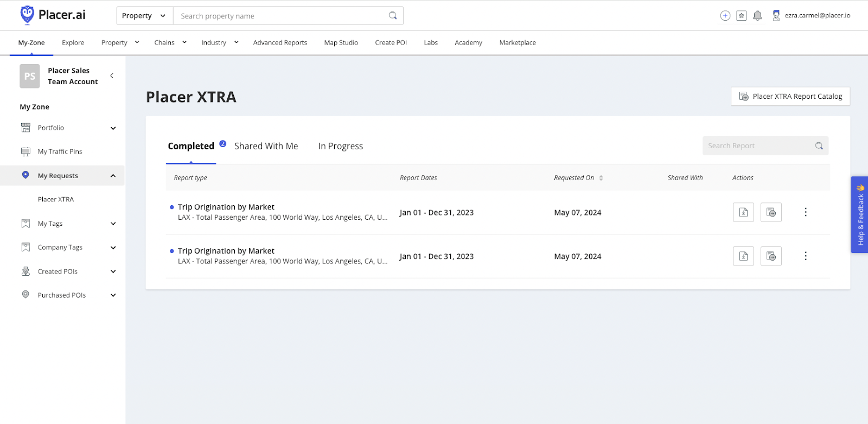The width and height of the screenshot is (868, 424).
Task: Open more options for first report row
Action: pos(806,212)
